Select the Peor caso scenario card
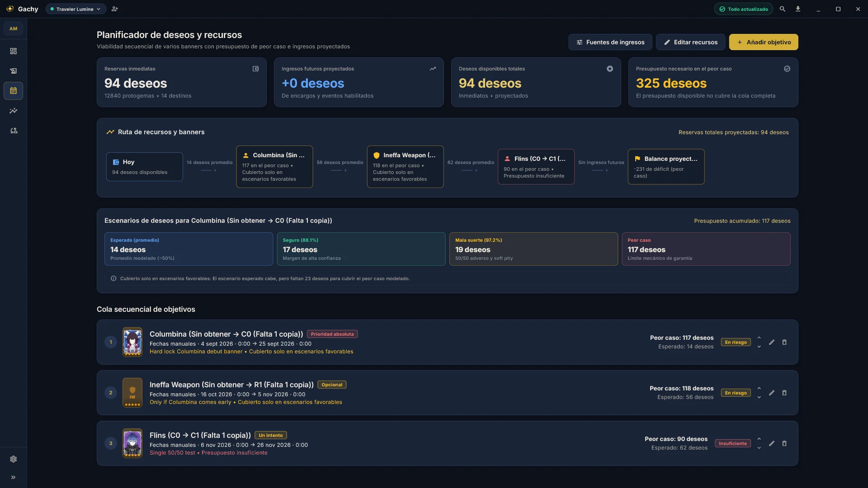868x488 pixels. 706,249
